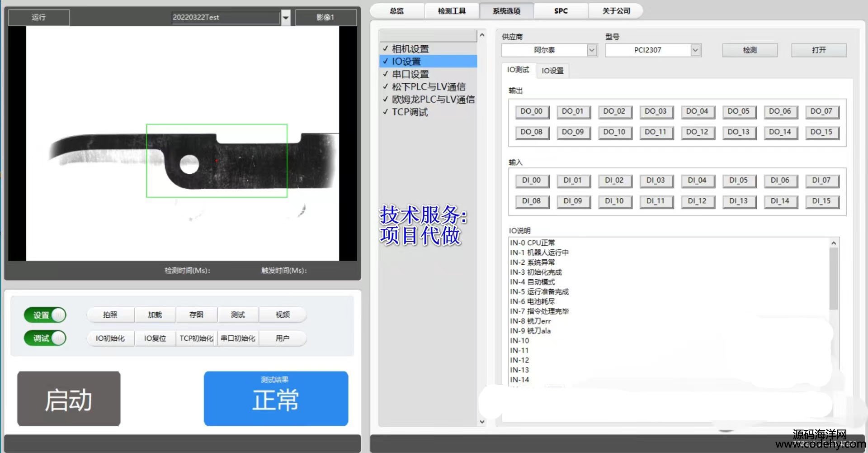
Task: Click the 加载 load button
Action: click(x=155, y=315)
